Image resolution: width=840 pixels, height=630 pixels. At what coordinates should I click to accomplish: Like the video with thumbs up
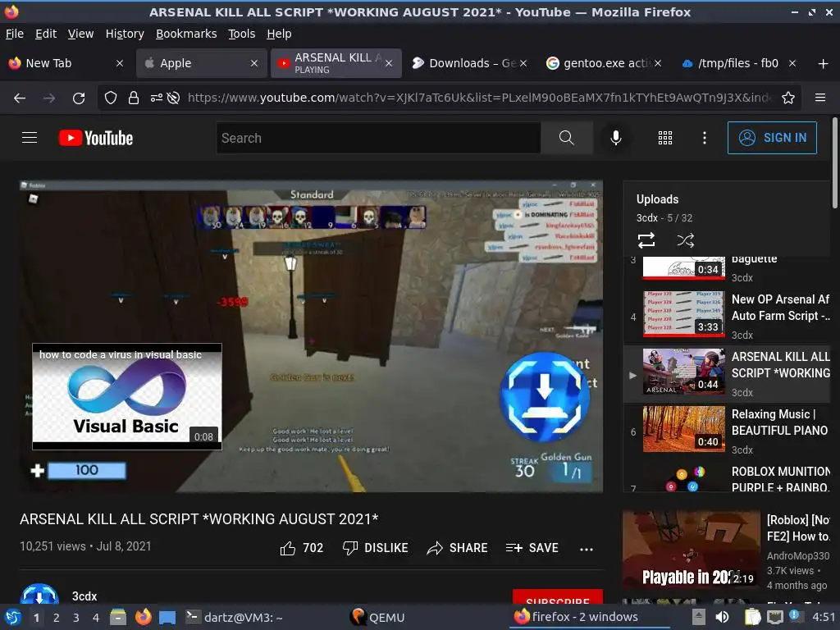pos(302,548)
